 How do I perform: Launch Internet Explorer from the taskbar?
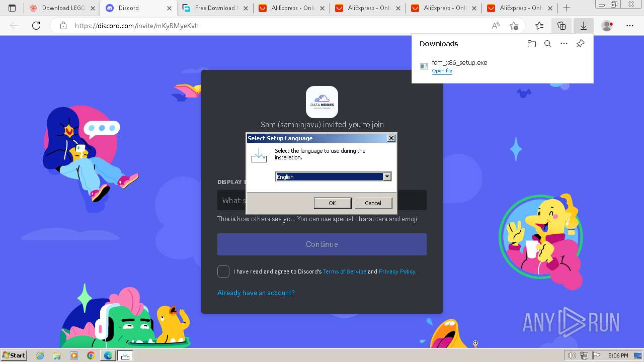click(40, 355)
